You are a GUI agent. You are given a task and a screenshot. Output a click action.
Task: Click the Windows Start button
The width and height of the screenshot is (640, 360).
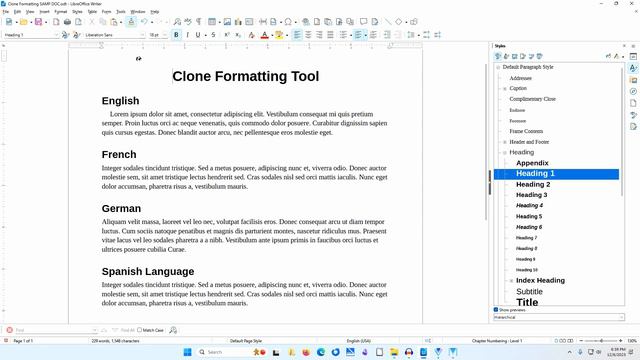(x=187, y=352)
